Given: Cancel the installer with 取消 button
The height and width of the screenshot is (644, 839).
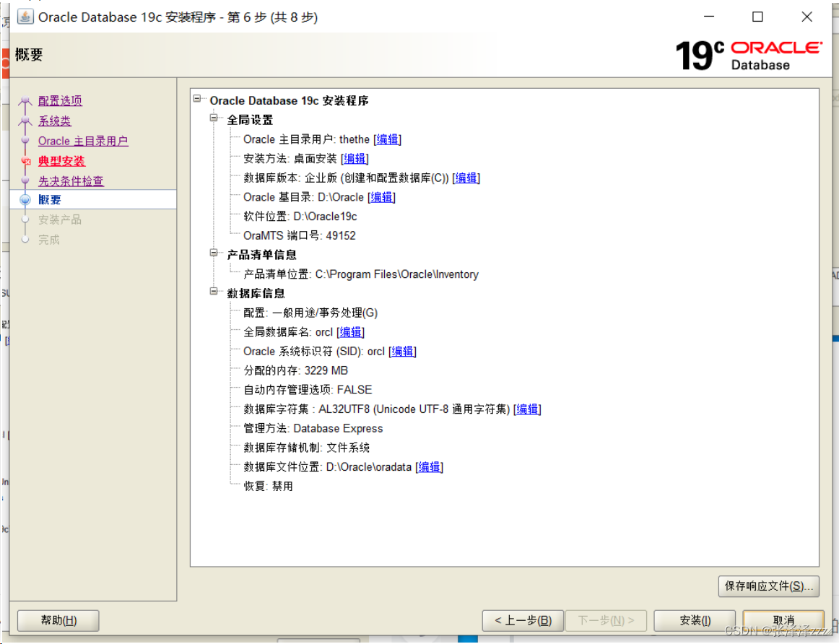Looking at the screenshot, I should (783, 620).
